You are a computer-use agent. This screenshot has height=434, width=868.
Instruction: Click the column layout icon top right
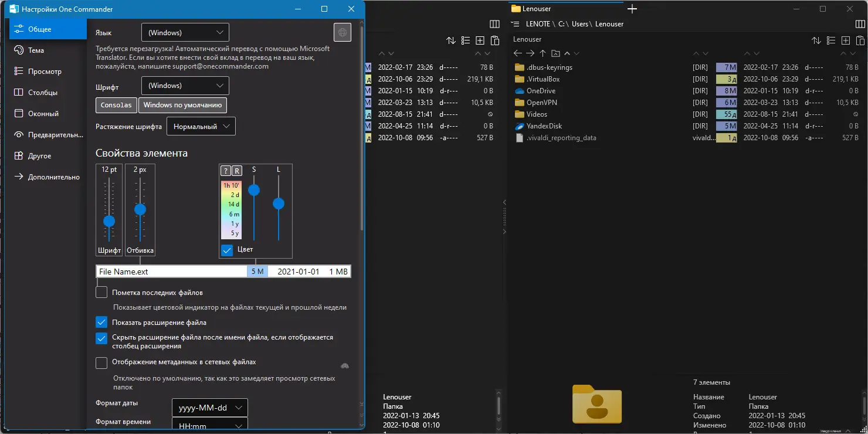860,23
